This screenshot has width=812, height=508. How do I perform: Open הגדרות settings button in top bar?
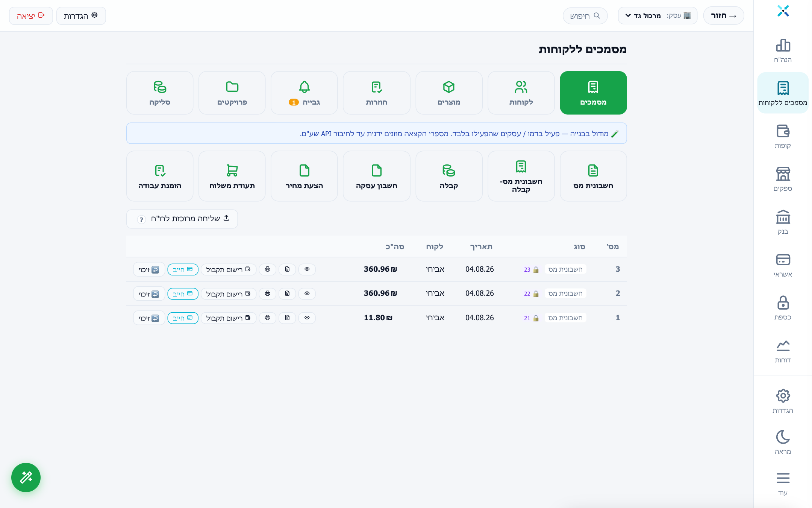pos(81,16)
